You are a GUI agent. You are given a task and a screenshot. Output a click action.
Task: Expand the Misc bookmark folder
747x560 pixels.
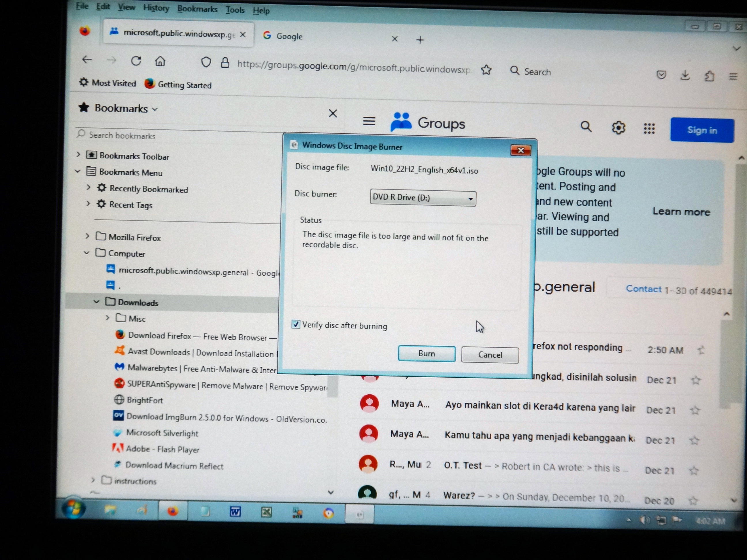click(107, 318)
